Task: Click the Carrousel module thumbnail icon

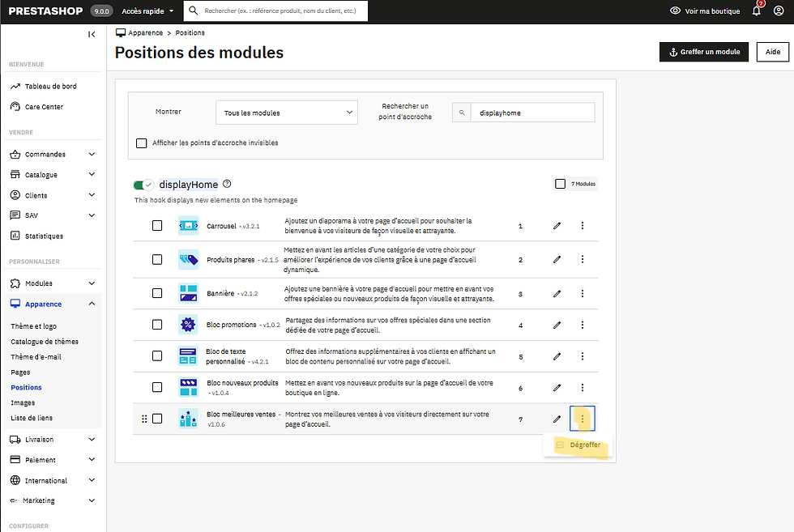Action: (188, 226)
